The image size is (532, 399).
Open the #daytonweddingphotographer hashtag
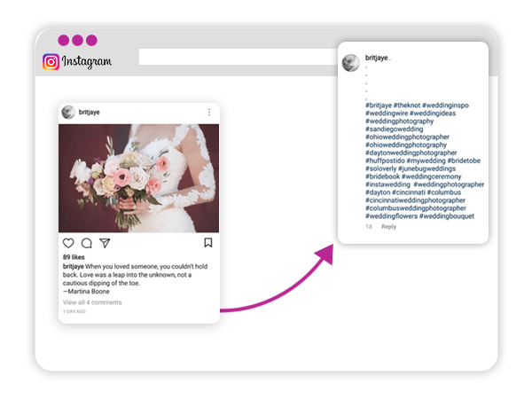411,153
